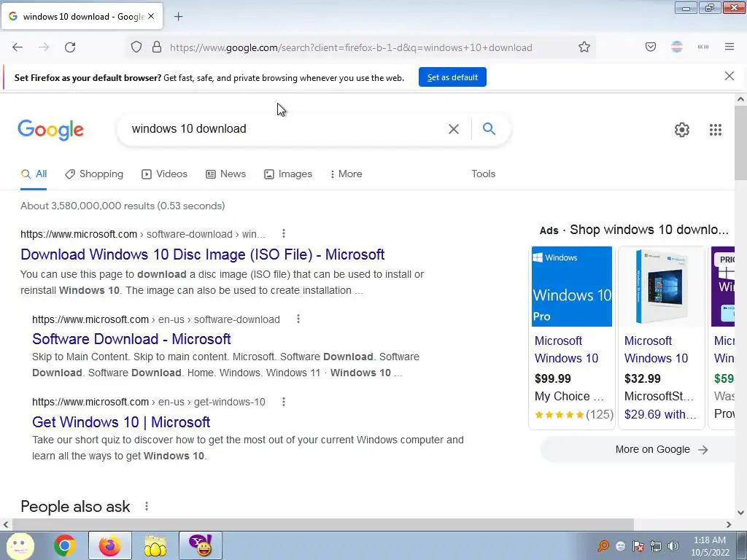Open Software Download - Microsoft link
Image resolution: width=747 pixels, height=560 pixels.
[131, 339]
